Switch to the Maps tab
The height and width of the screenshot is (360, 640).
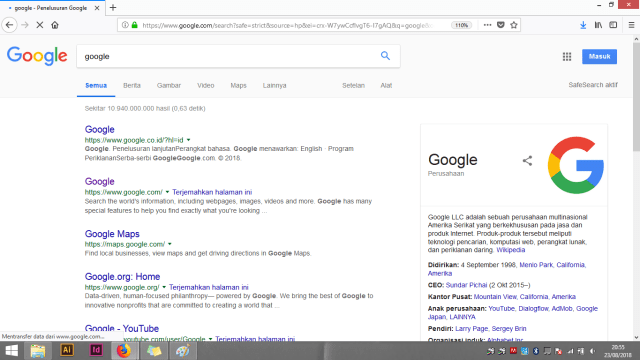pos(238,85)
